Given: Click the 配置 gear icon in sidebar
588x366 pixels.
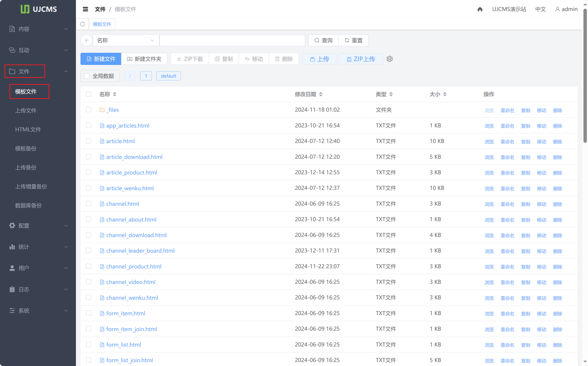Looking at the screenshot, I should click(x=12, y=226).
